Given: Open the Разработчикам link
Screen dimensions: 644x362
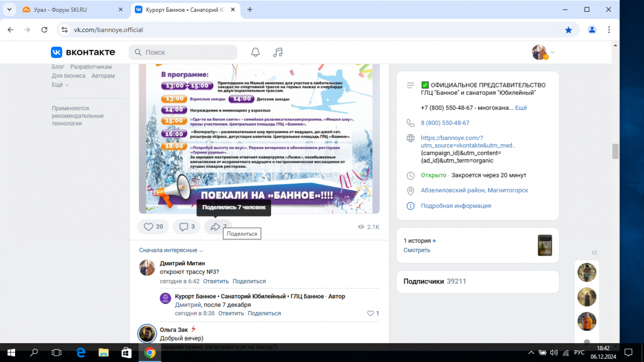Looking at the screenshot, I should (91, 67).
